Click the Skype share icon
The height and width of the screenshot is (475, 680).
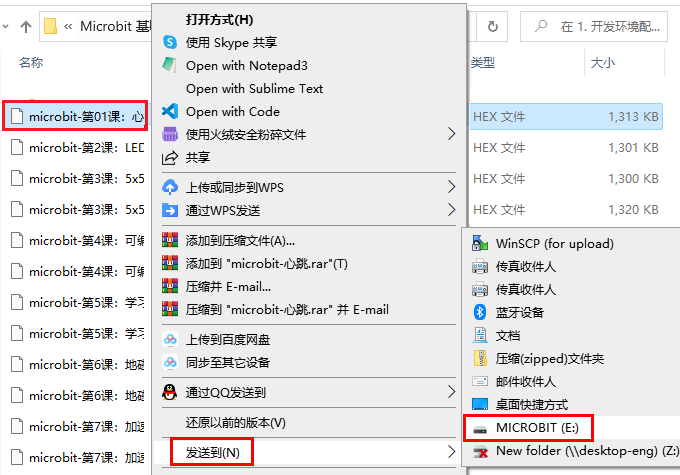(170, 42)
